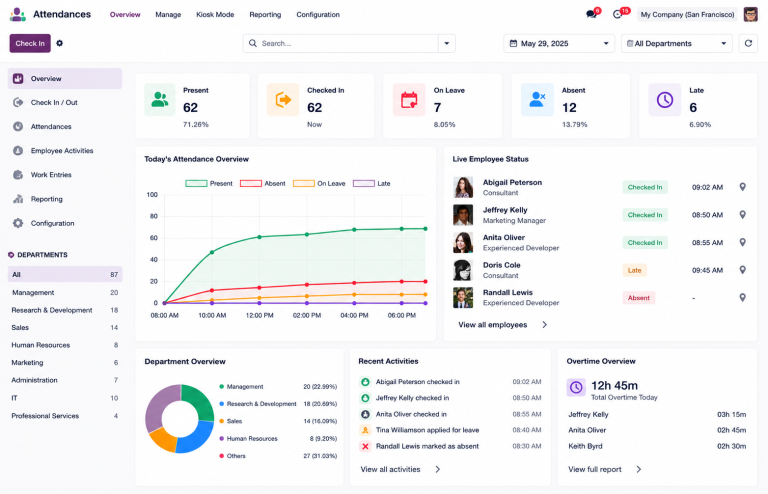
Task: Toggle the Present series in chart legend
Action: [x=209, y=184]
